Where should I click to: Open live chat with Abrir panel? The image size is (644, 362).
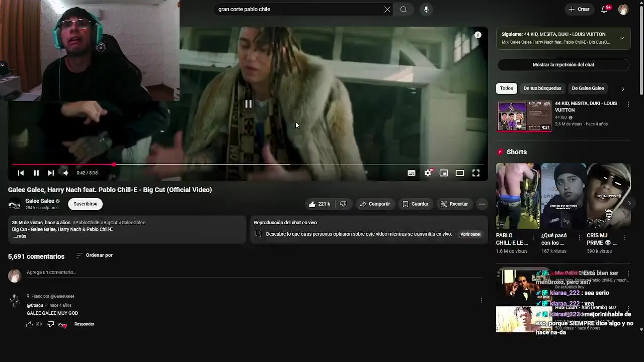coord(470,234)
